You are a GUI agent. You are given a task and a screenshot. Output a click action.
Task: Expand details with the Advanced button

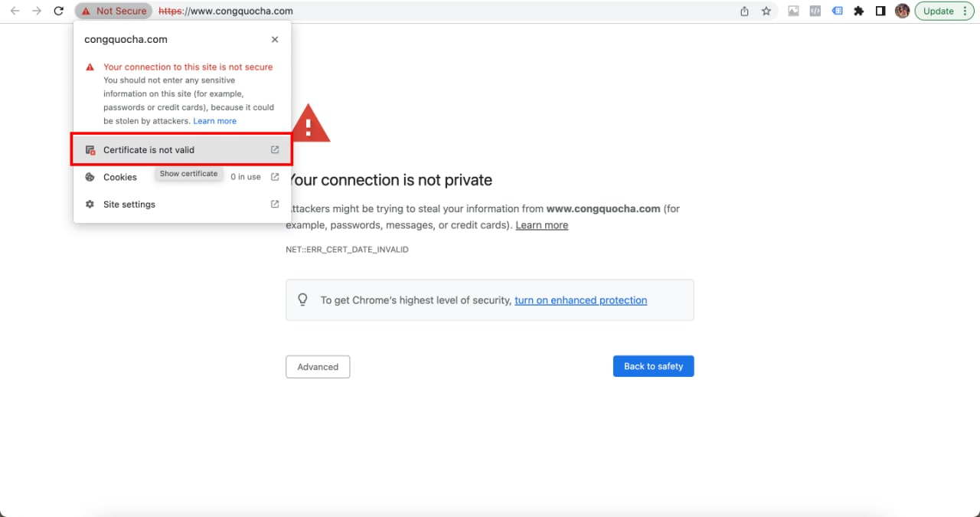point(318,367)
